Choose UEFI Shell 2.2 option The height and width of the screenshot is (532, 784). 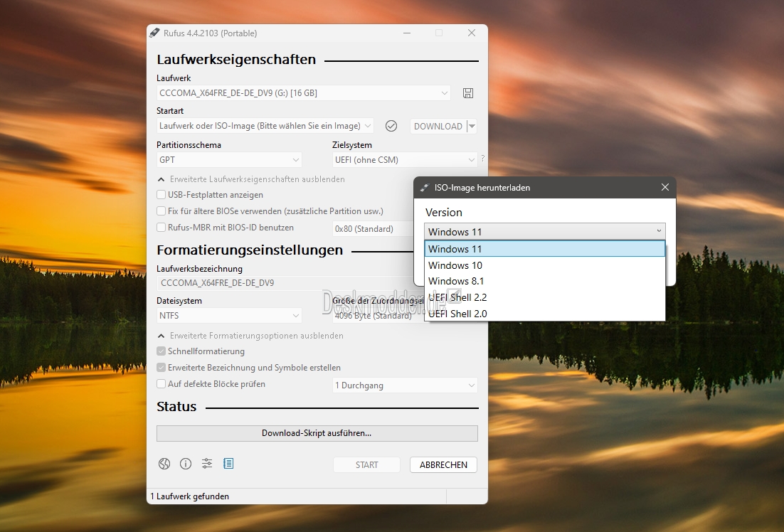coord(545,297)
